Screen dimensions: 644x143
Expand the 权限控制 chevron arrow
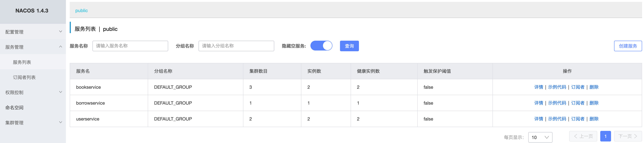pos(60,92)
